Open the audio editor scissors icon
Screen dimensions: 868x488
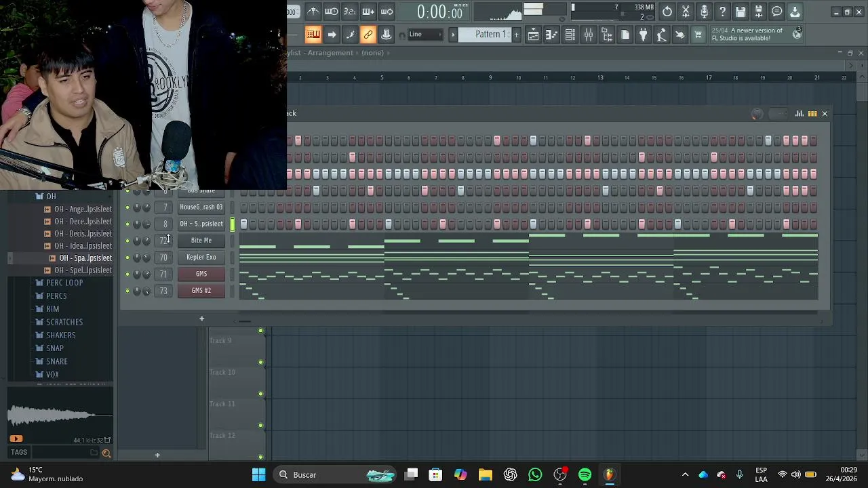tap(686, 12)
